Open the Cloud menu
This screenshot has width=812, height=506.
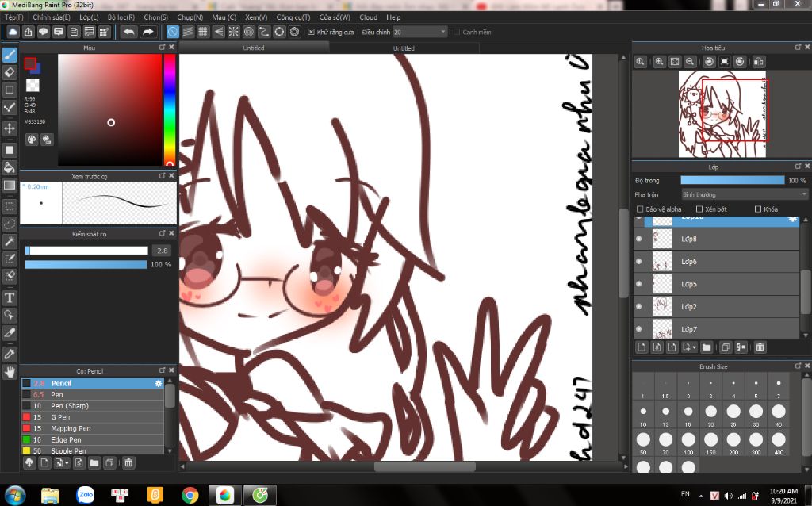click(x=368, y=17)
